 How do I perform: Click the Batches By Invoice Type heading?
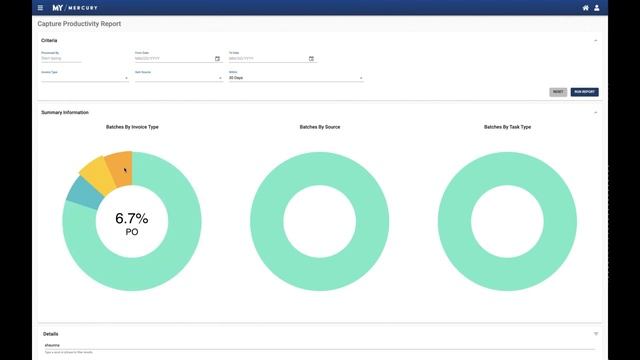(132, 127)
